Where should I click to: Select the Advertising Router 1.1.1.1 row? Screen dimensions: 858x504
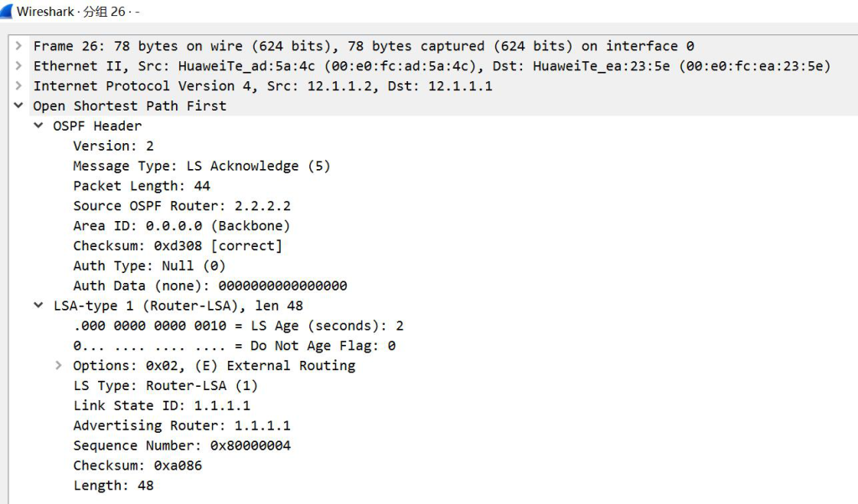pos(182,425)
